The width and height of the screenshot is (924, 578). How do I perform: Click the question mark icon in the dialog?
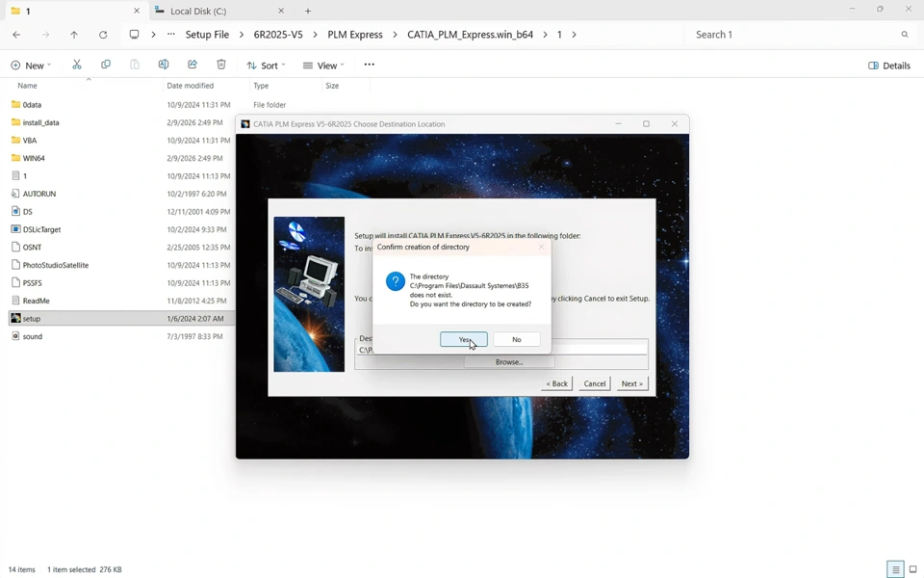pyautogui.click(x=395, y=281)
